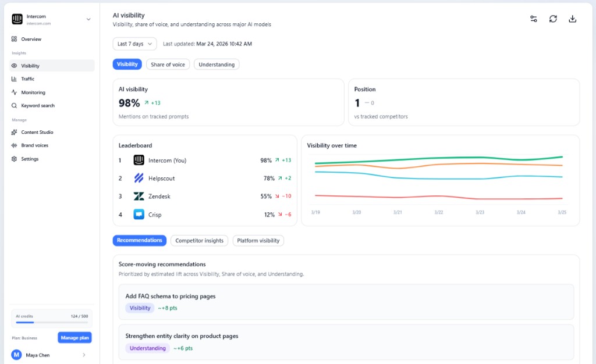Click the Zendesk logo in the leaderboard
Screen dimensions: 596x364
(x=139, y=196)
